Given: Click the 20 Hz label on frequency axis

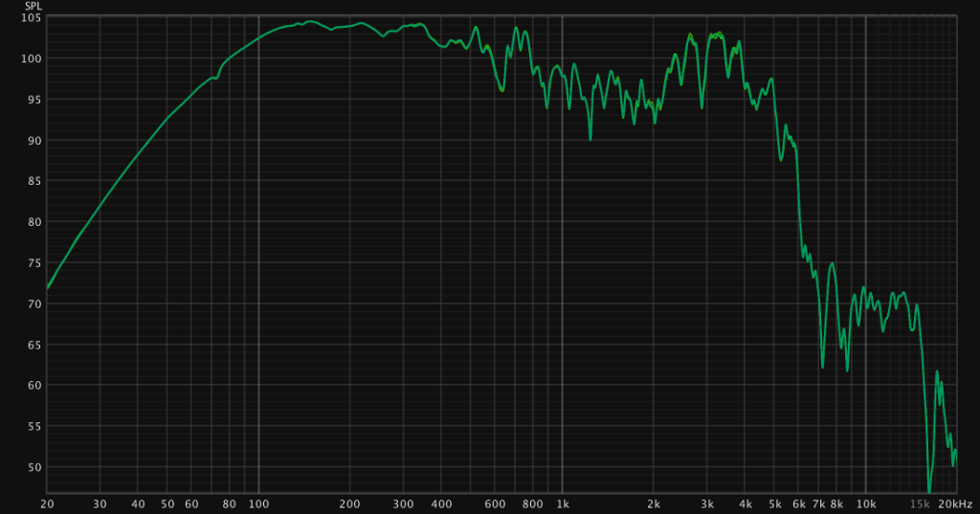Looking at the screenshot, I should pyautogui.click(x=48, y=503).
